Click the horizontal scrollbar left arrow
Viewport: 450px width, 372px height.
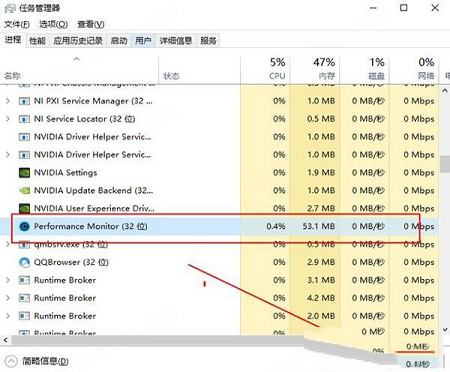click(x=5, y=340)
